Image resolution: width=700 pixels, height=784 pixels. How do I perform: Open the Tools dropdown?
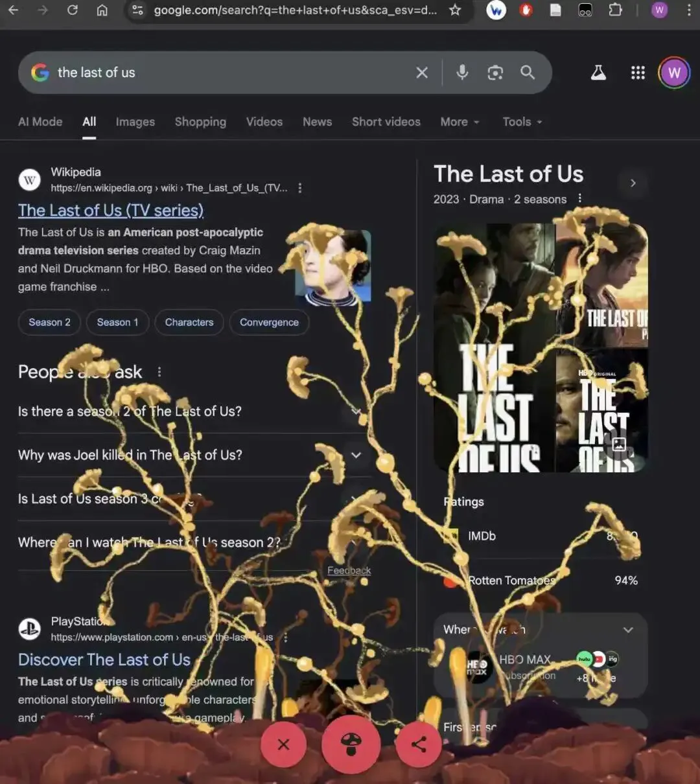point(522,122)
